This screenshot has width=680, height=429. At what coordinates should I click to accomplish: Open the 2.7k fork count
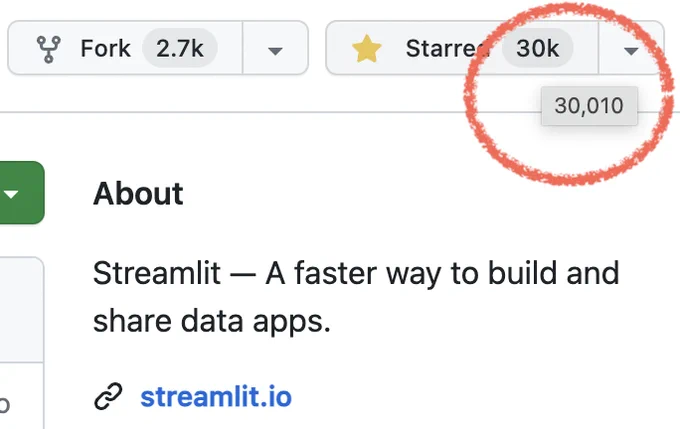[x=180, y=48]
